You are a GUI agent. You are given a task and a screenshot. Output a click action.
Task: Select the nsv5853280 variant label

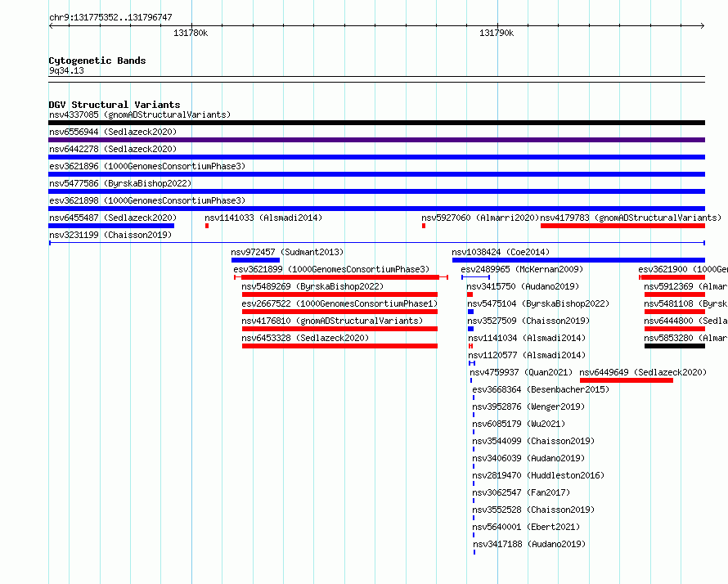(685, 338)
